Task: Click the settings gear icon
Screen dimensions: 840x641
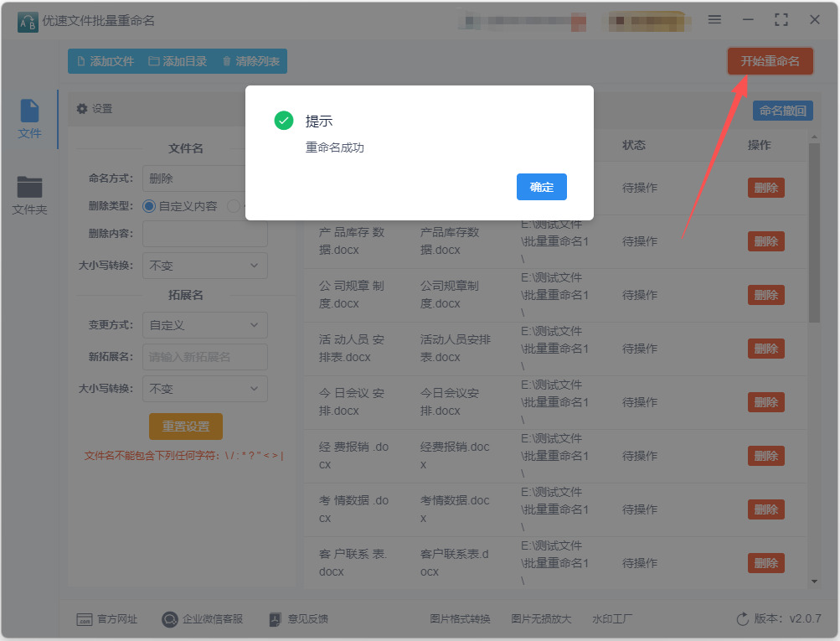Action: click(x=82, y=109)
